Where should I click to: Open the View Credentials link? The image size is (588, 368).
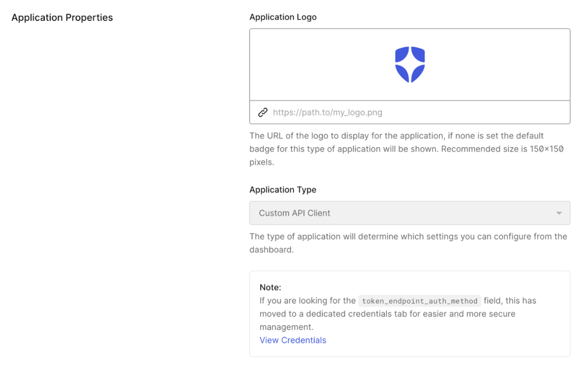tap(293, 340)
